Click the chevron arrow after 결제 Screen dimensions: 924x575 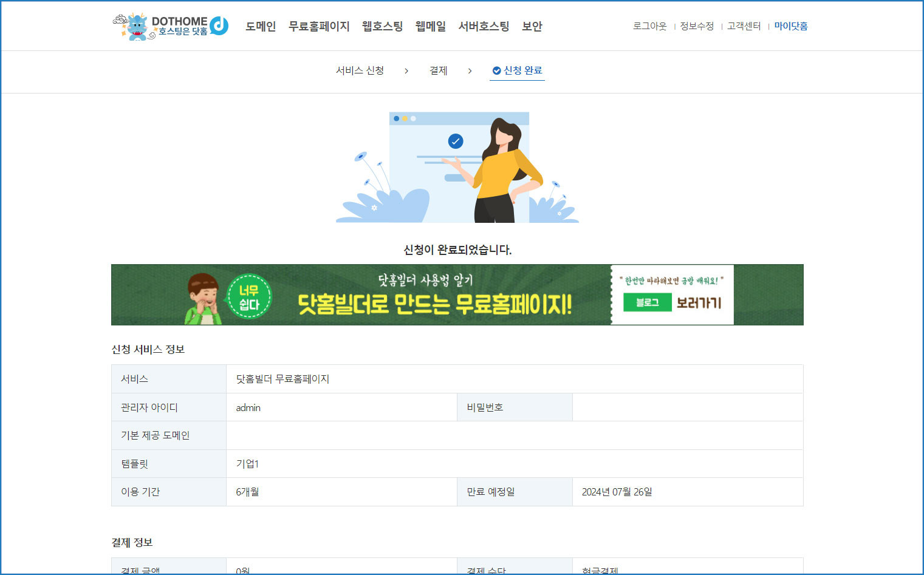tap(470, 71)
